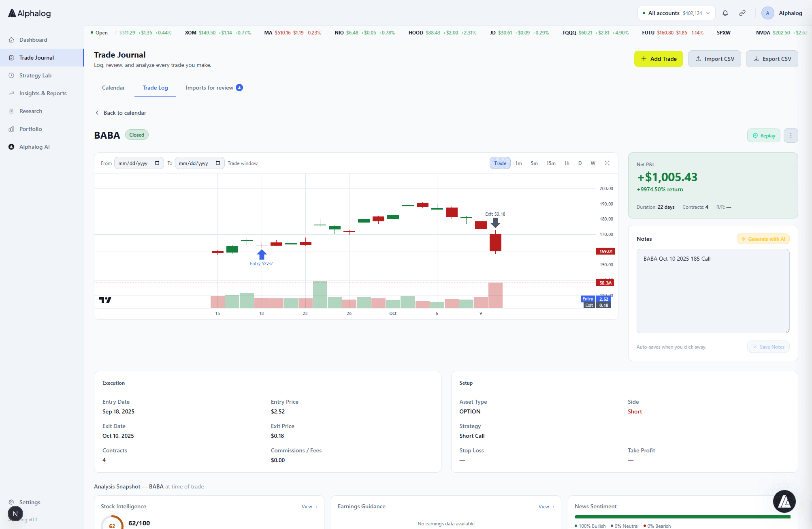Go to Dashboard
This screenshot has width=812, height=529.
pyautogui.click(x=42, y=40)
